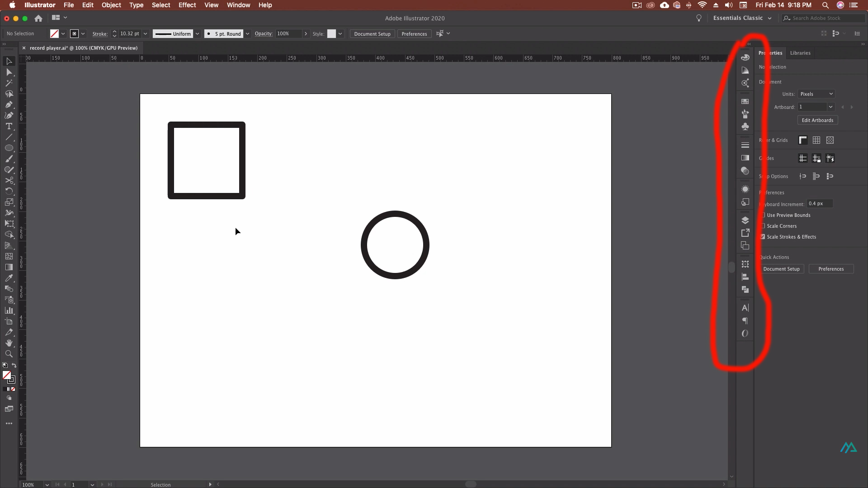The image size is (868, 488).
Task: Select the Type tool
Action: pos(9,127)
